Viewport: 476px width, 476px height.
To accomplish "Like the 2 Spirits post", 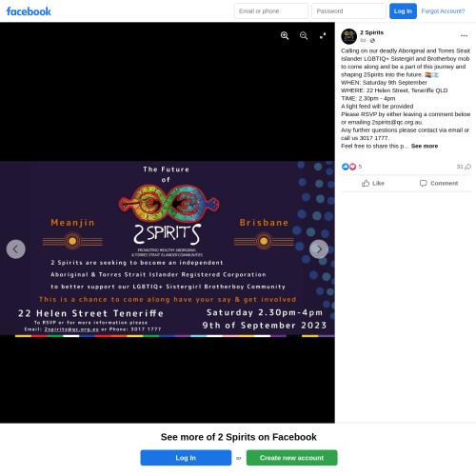I will [373, 183].
